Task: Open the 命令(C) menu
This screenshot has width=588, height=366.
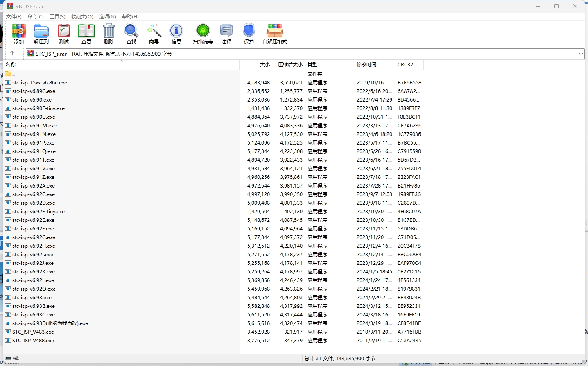Action: 36,16
